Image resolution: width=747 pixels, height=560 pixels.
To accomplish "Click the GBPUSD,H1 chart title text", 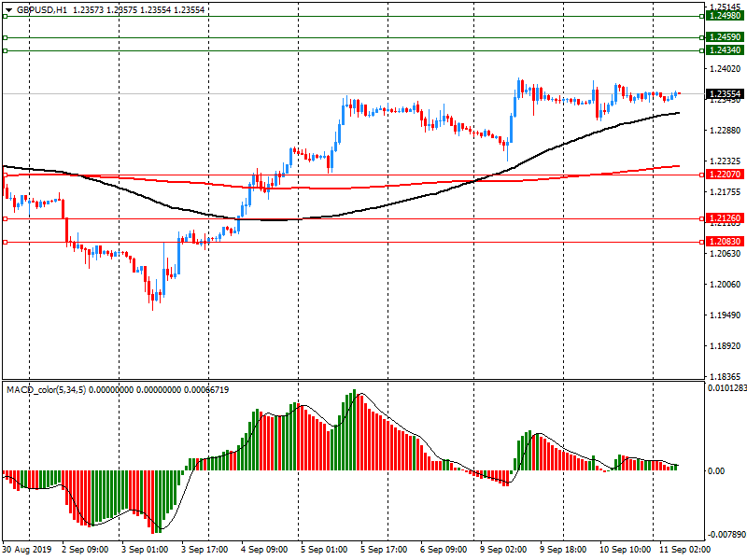I will (x=42, y=10).
